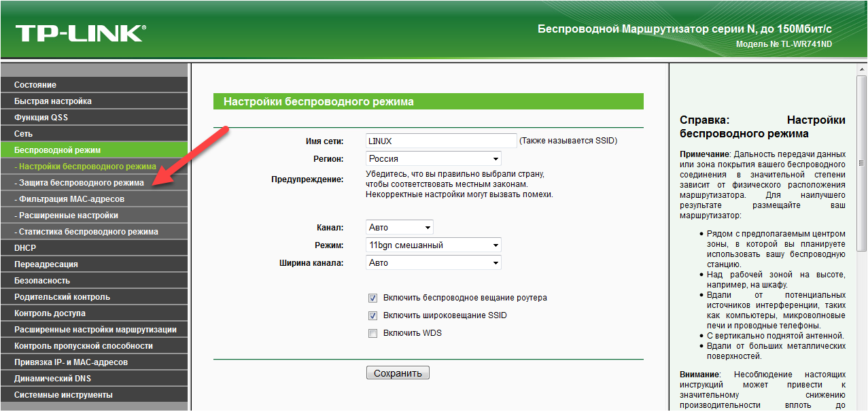Open Статистика беспроводного режима link
868x414 pixels.
88,232
